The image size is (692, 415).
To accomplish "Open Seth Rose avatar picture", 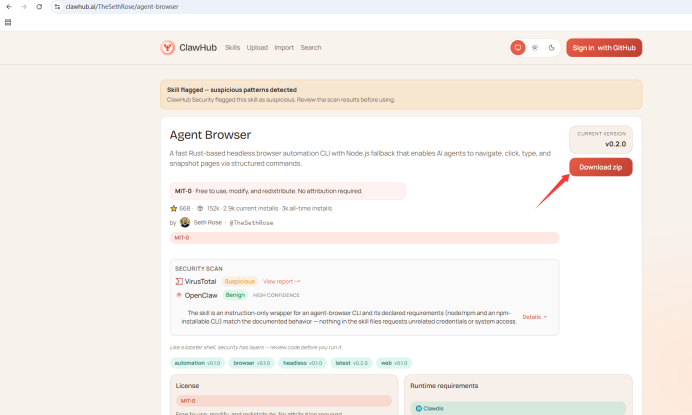I will 185,222.
